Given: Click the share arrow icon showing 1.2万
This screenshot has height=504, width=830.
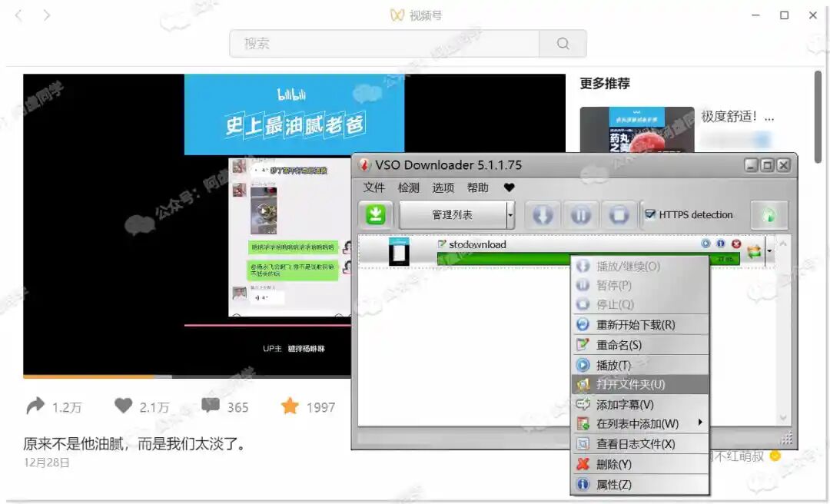Looking at the screenshot, I should (35, 406).
